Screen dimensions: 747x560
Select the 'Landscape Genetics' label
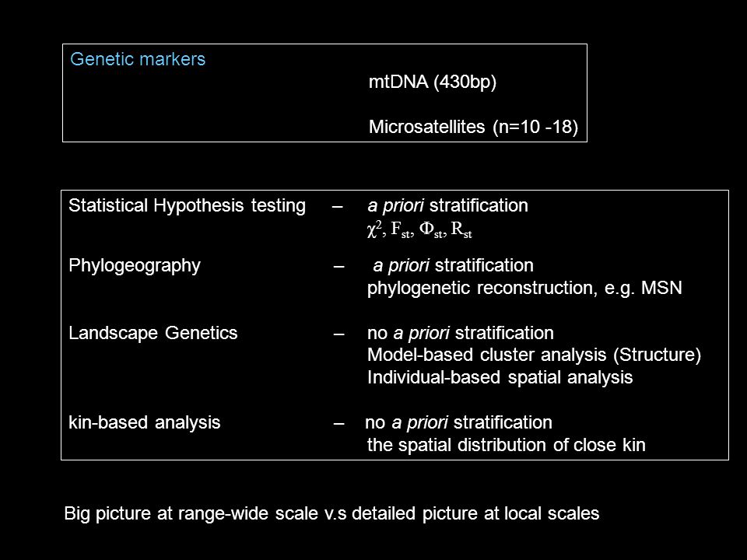click(x=153, y=333)
